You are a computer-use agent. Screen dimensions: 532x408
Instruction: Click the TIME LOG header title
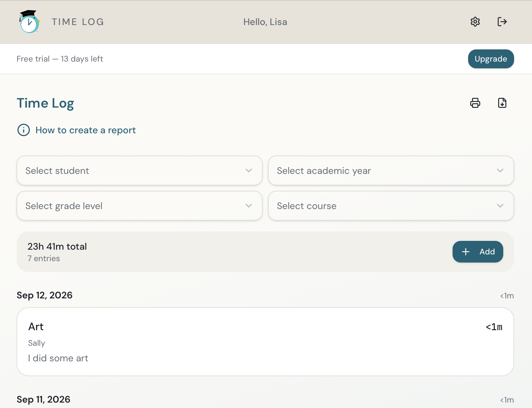tap(78, 22)
